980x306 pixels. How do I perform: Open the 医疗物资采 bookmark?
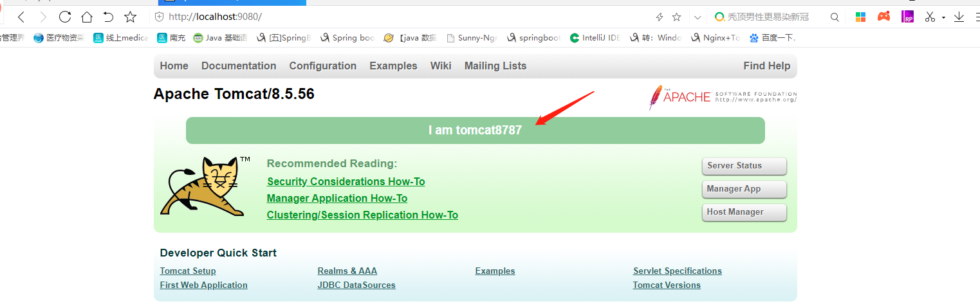(59, 38)
